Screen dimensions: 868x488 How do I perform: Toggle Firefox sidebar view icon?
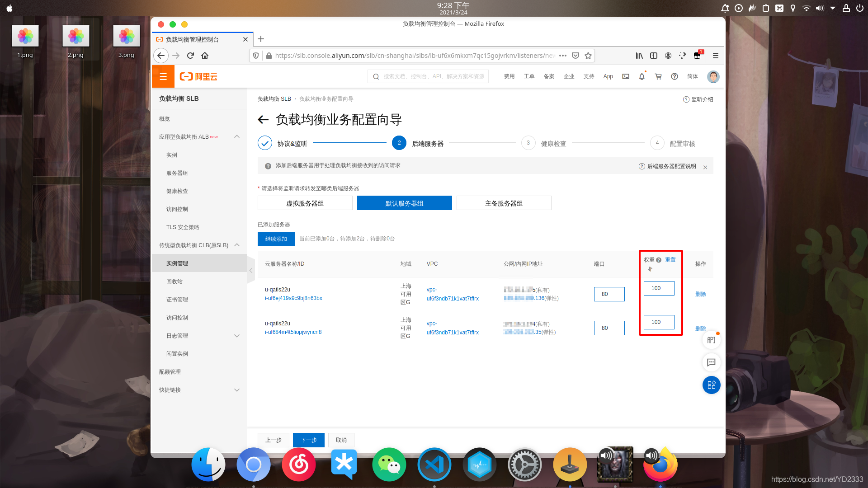[x=654, y=56]
